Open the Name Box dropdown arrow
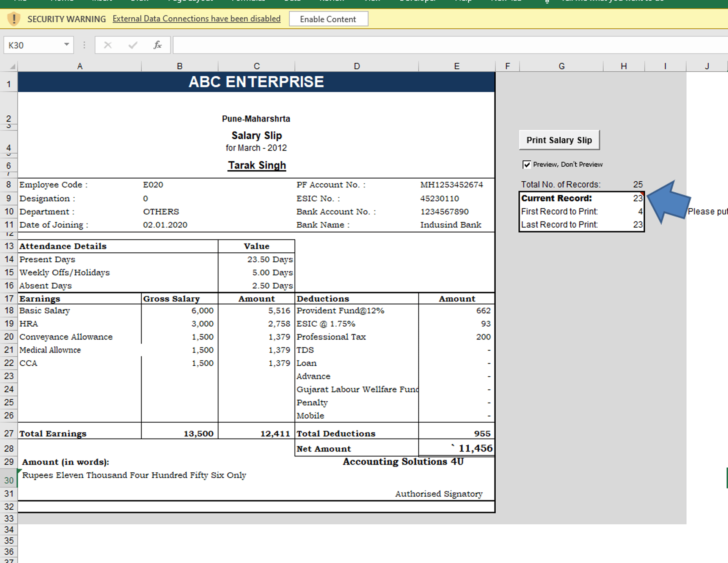The width and height of the screenshot is (728, 563). point(67,45)
